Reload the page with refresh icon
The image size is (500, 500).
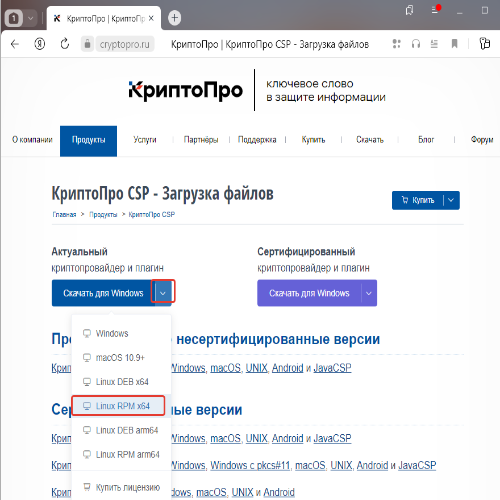[x=65, y=44]
